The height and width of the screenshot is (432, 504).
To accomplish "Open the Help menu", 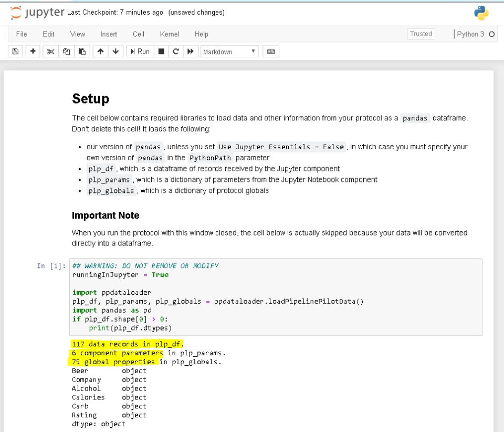I will [202, 34].
